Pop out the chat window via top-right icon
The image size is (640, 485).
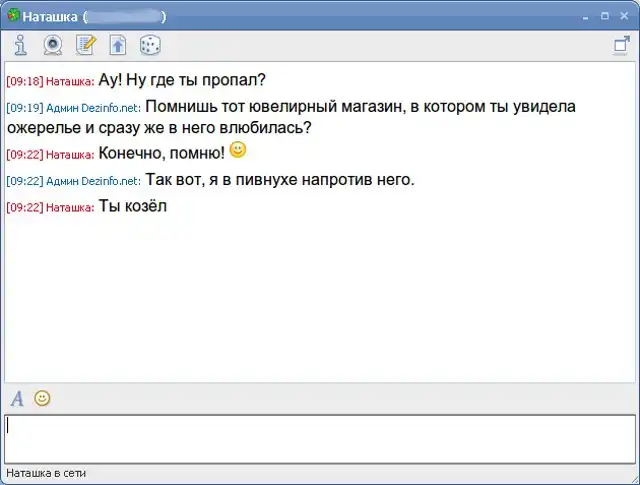pyautogui.click(x=620, y=45)
